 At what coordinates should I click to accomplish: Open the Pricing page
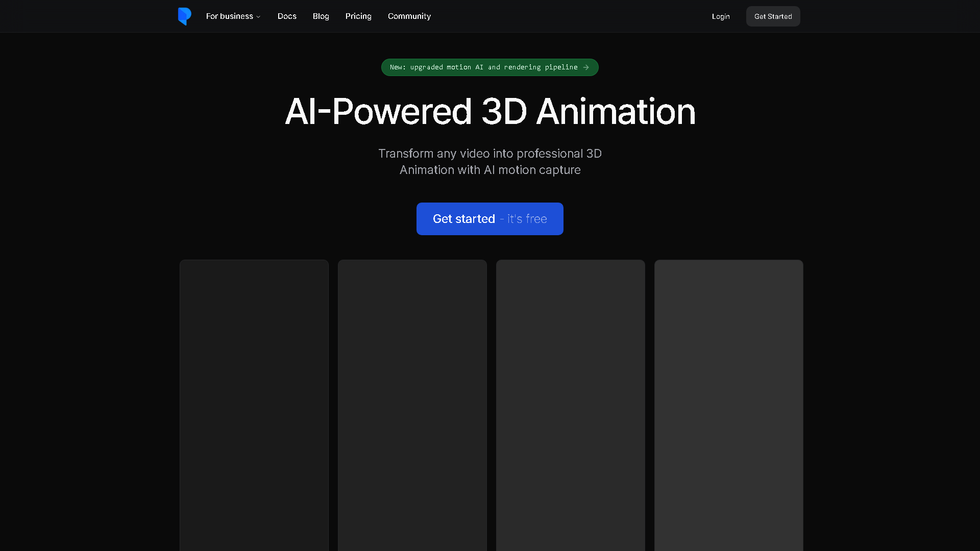coord(358,16)
